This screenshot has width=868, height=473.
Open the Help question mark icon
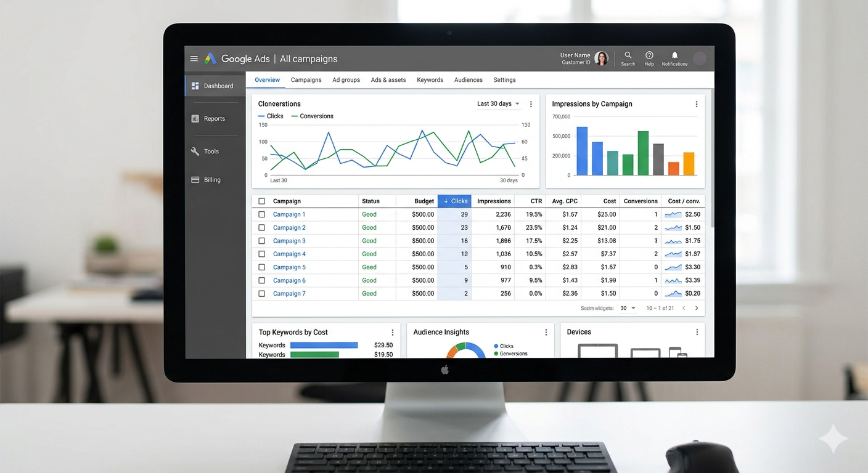click(x=649, y=55)
